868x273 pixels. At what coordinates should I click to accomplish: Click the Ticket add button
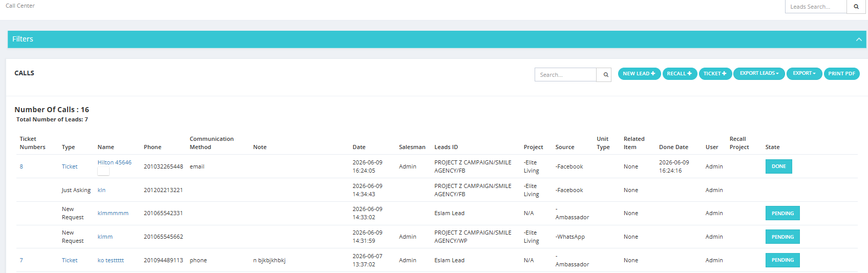pyautogui.click(x=715, y=74)
